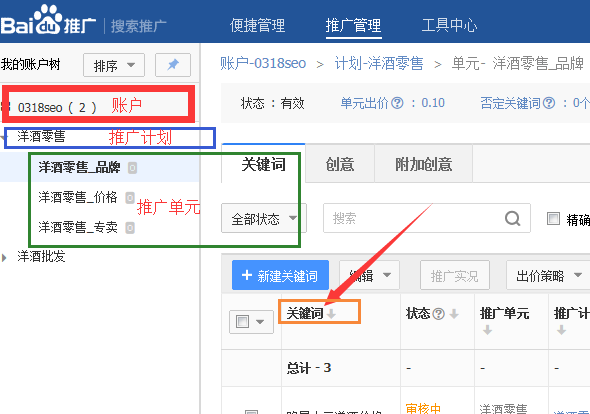Click badge icon beside 洋酒零售_专卖
This screenshot has height=414, width=590.
tap(130, 228)
